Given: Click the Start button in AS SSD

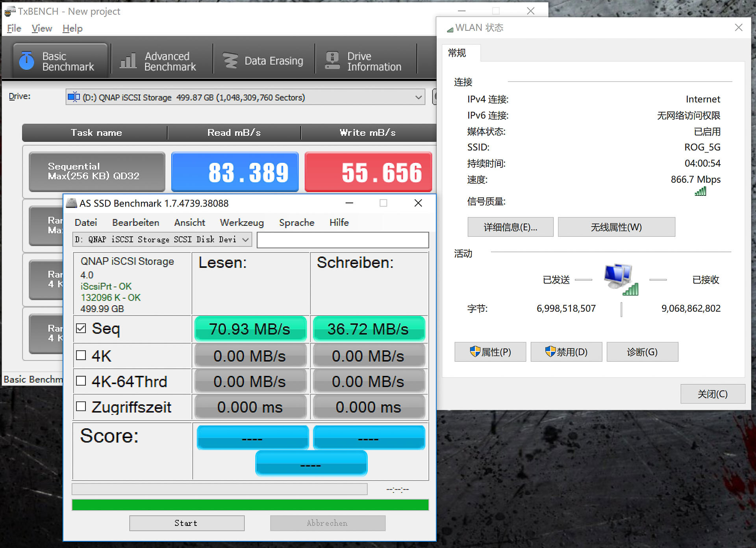Looking at the screenshot, I should (x=187, y=523).
